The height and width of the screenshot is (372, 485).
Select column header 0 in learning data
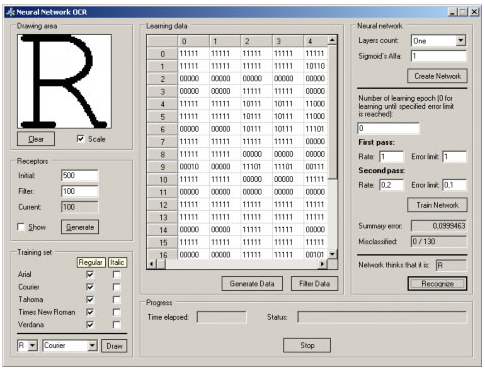click(193, 41)
